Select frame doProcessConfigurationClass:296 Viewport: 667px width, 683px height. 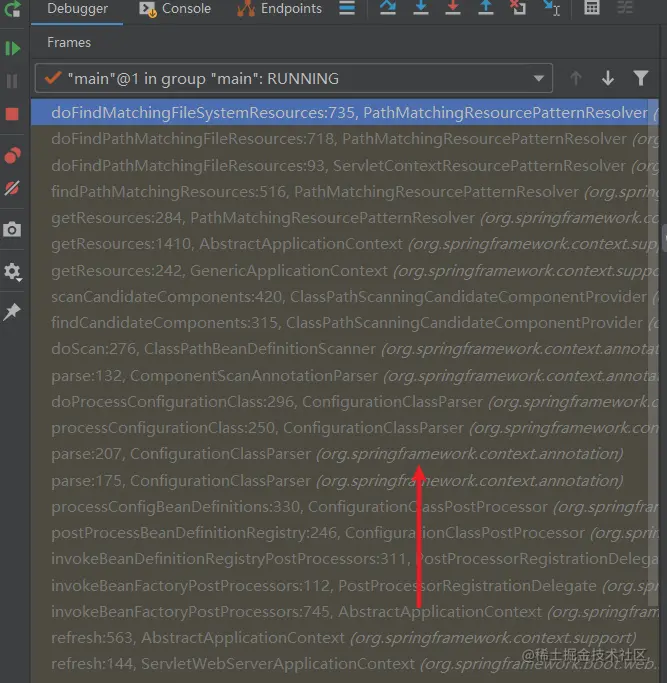pos(344,402)
